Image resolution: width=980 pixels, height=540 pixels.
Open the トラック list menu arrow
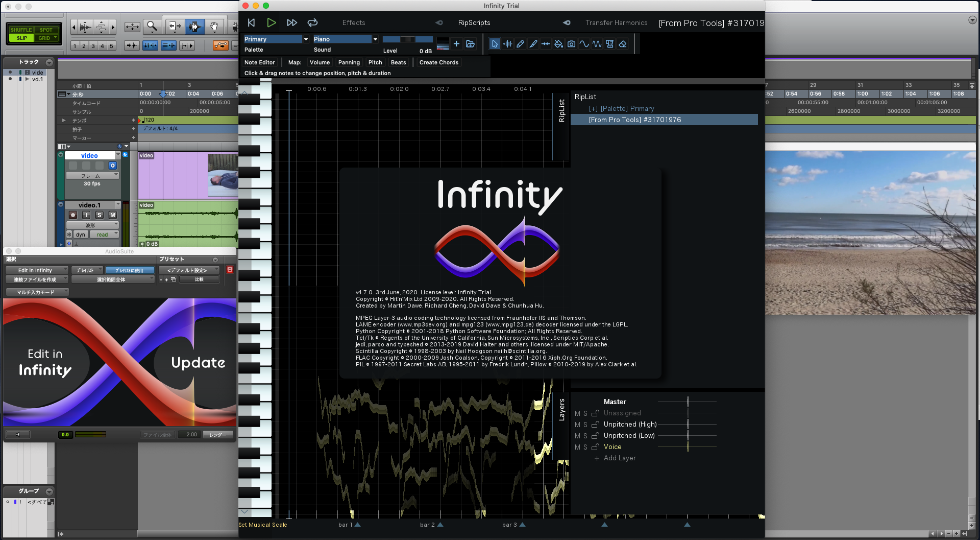tap(50, 62)
